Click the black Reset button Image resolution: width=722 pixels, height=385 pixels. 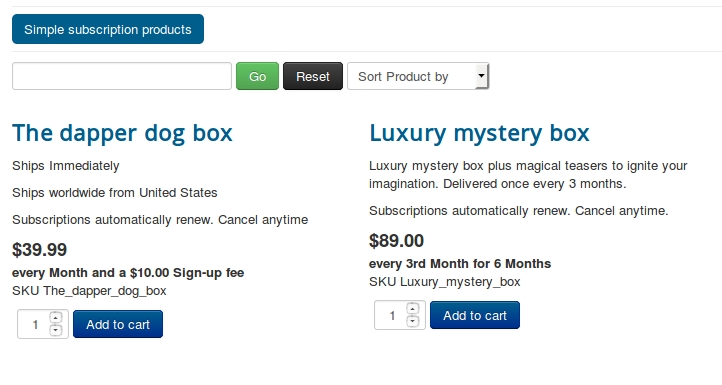(313, 76)
